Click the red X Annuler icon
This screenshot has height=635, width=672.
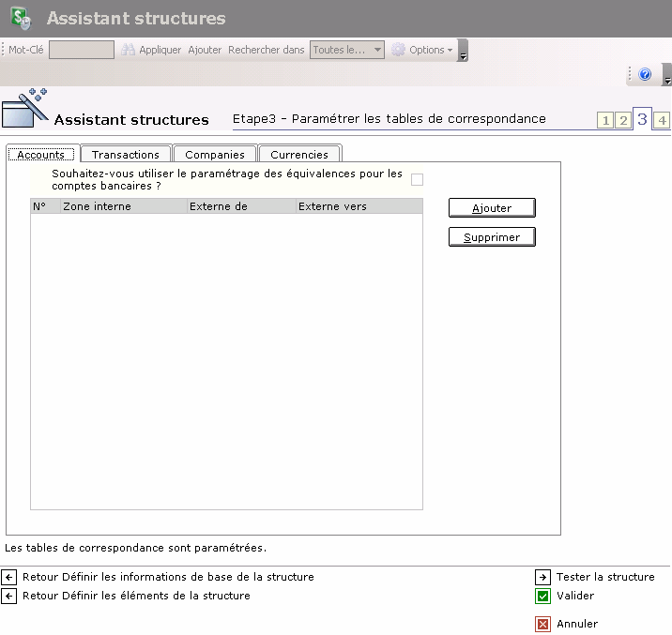click(542, 624)
